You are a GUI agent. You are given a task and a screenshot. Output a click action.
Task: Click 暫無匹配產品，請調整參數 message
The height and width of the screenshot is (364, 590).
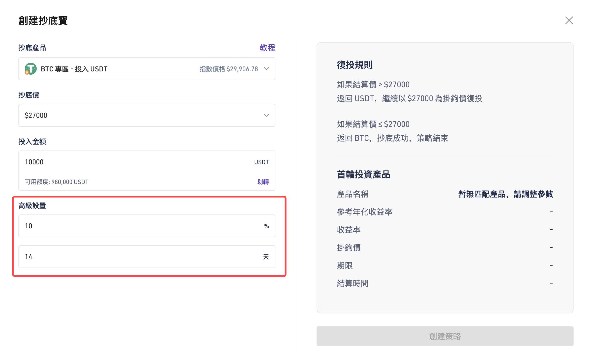pos(505,194)
